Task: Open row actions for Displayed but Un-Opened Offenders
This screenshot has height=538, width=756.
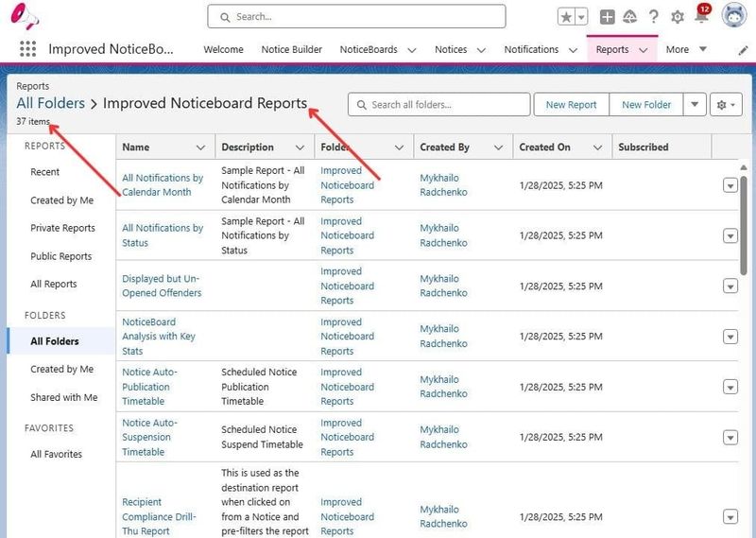Action: pyautogui.click(x=730, y=286)
